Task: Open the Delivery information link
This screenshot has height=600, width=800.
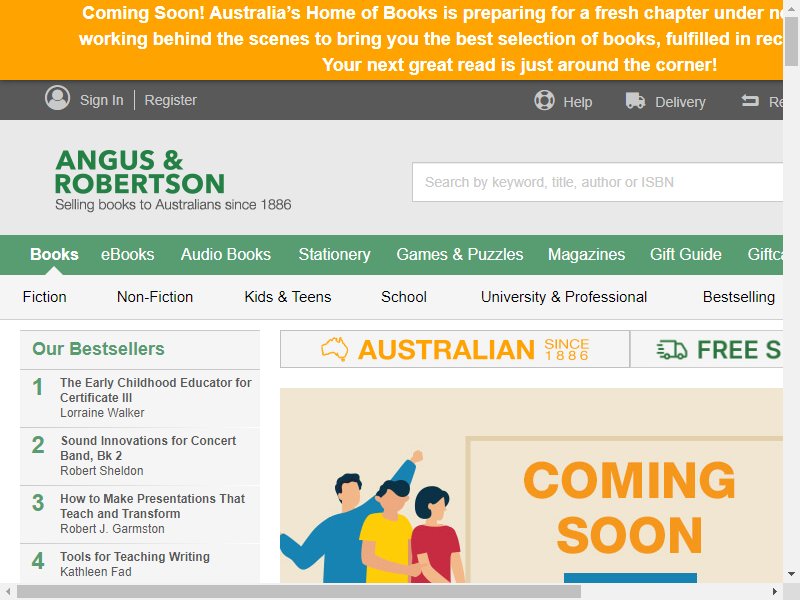Action: coord(680,102)
